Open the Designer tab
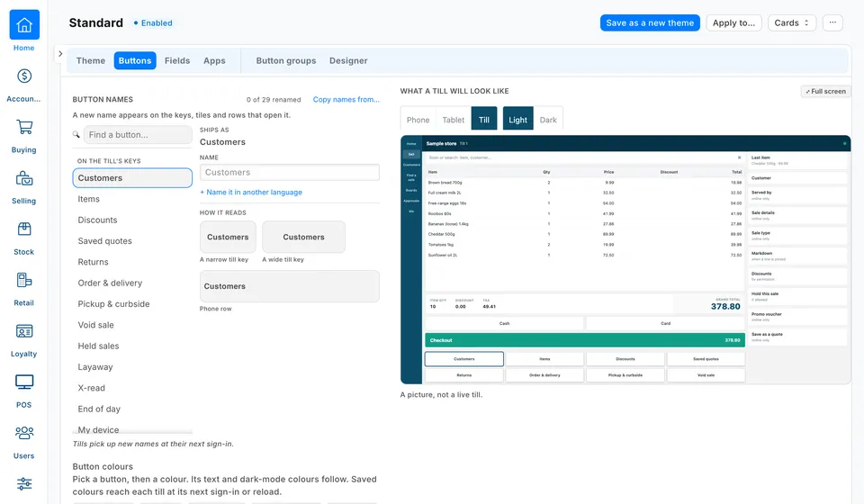Screen dimensions: 864x504 (x=348, y=60)
